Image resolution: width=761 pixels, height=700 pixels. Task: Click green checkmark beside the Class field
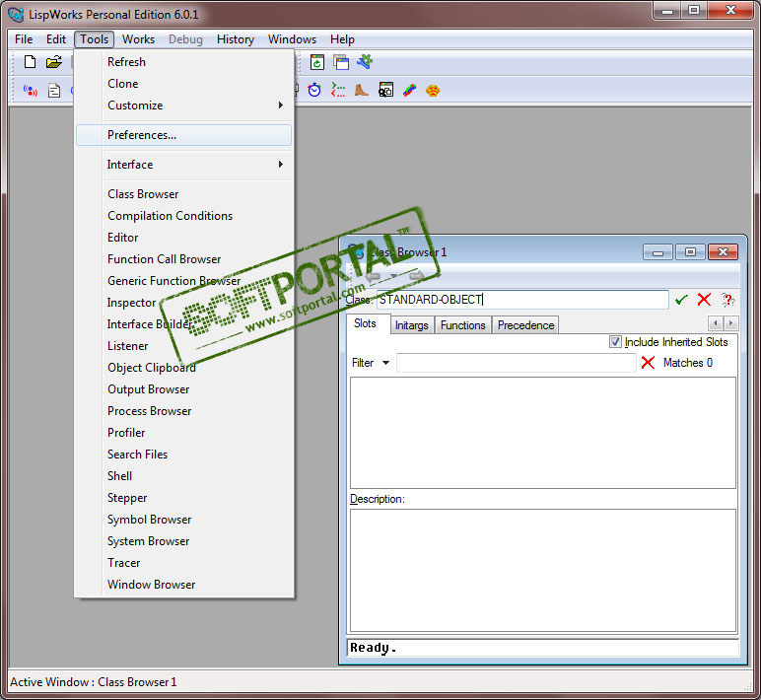click(681, 300)
